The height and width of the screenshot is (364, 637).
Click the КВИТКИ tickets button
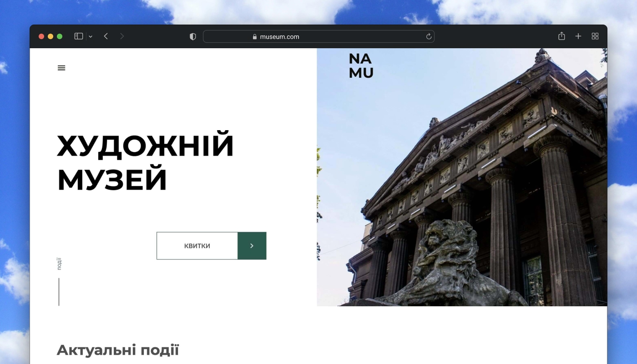(197, 245)
